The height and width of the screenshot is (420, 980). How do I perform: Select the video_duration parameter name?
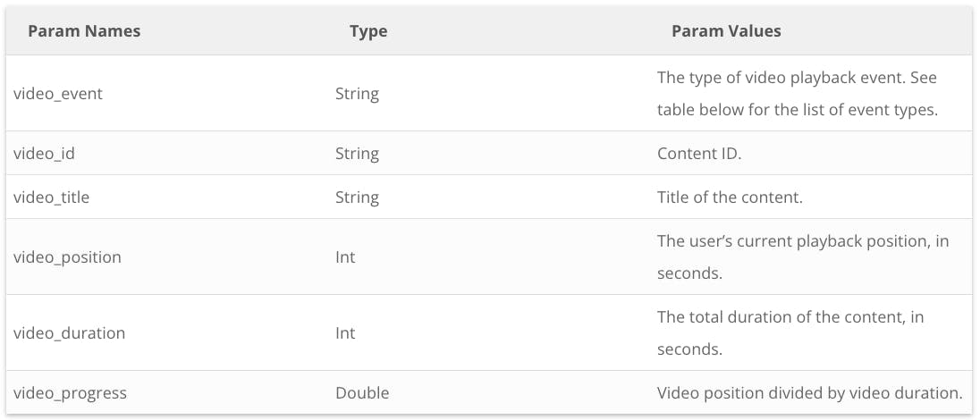click(x=69, y=333)
